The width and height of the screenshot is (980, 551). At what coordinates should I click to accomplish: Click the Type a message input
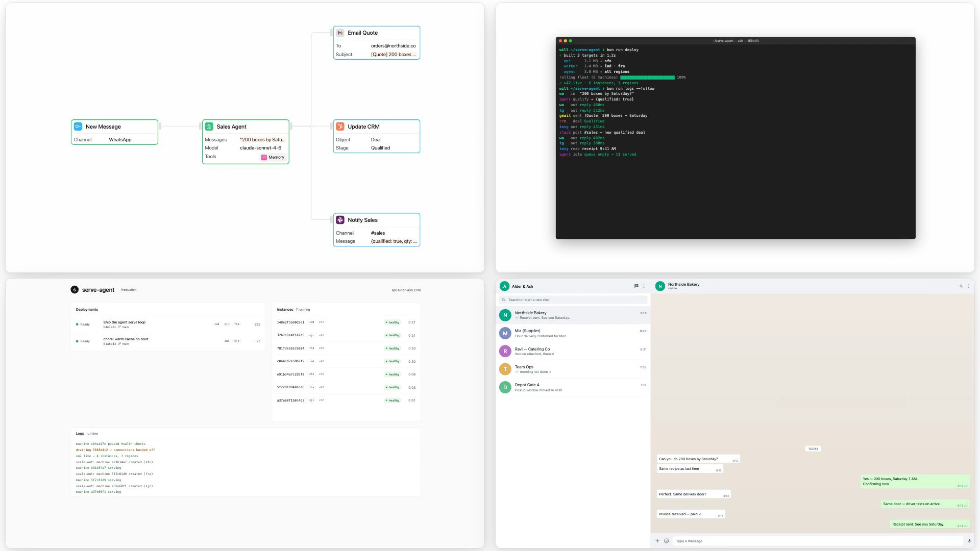(818, 541)
